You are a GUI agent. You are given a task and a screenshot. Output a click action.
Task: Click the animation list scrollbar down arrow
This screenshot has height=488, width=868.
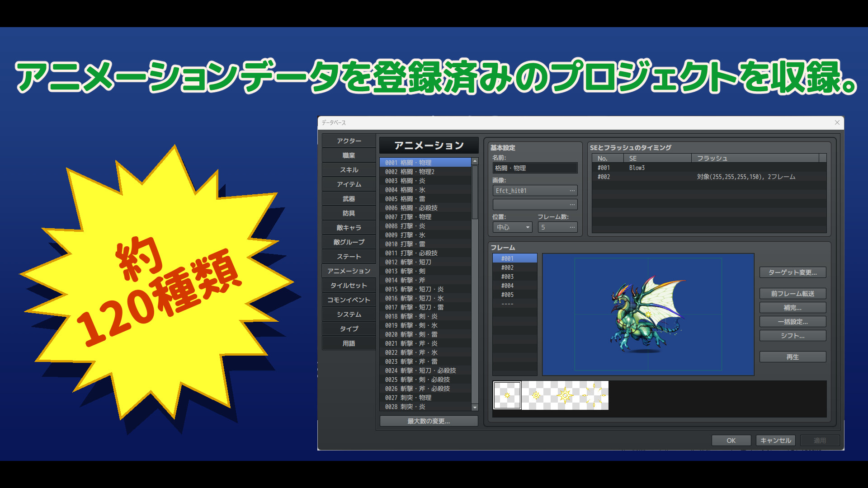click(475, 407)
